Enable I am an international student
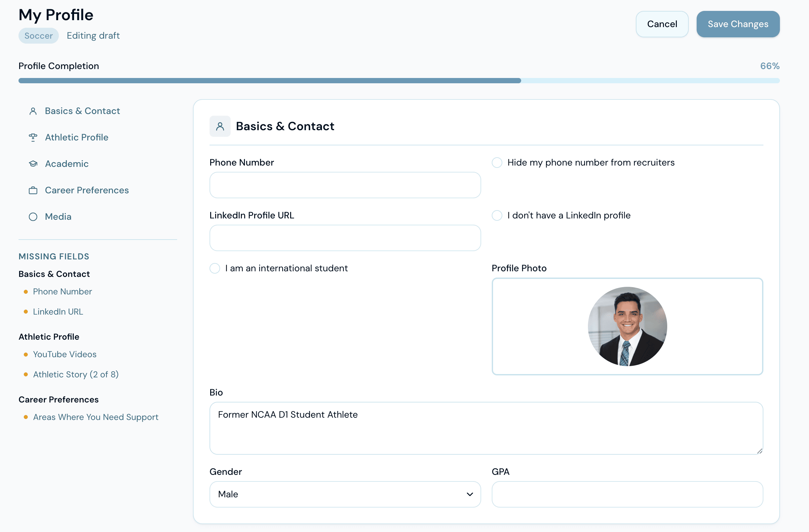 click(x=215, y=268)
